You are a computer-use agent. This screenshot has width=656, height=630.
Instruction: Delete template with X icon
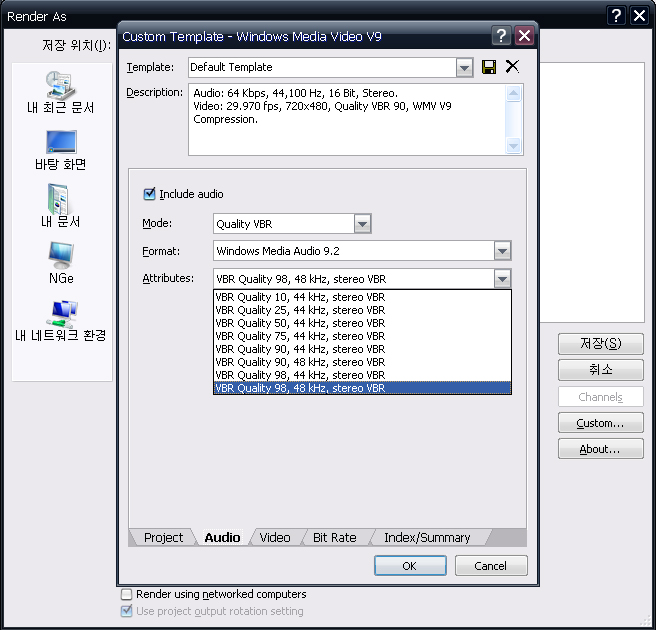[x=512, y=67]
